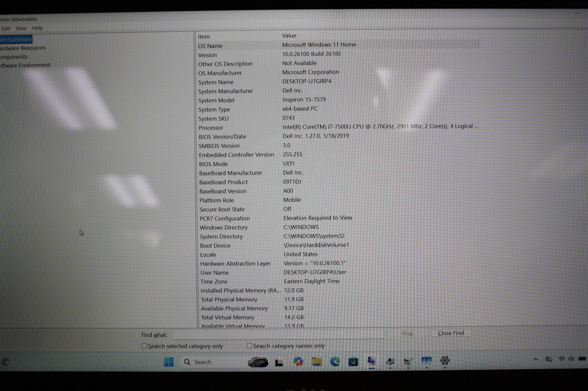The image size is (588, 391).
Task: Select the BaseBoard Manufacturer row
Action: click(338, 173)
